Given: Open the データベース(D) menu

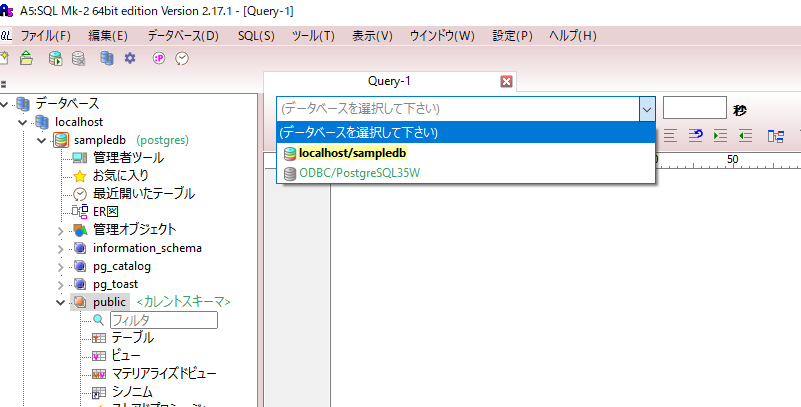Looking at the screenshot, I should click(183, 36).
